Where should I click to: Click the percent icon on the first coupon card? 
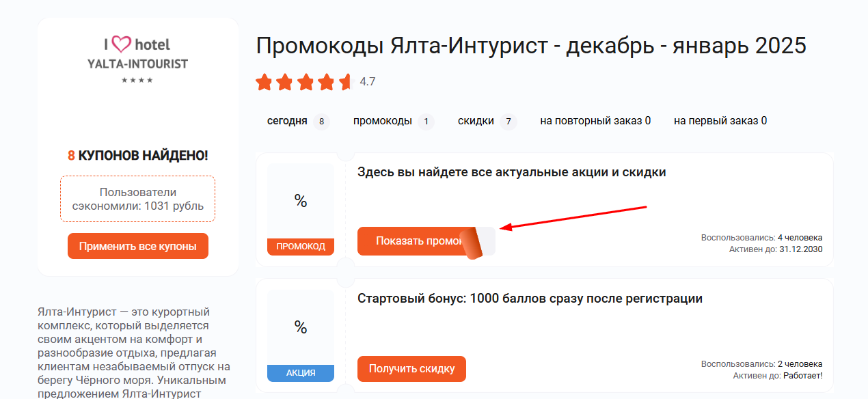coord(301,202)
